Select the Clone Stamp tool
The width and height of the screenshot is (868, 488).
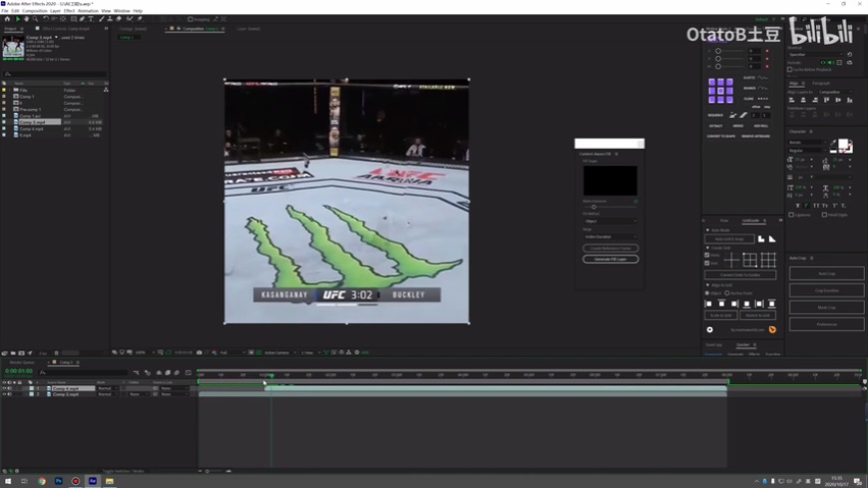tap(110, 19)
